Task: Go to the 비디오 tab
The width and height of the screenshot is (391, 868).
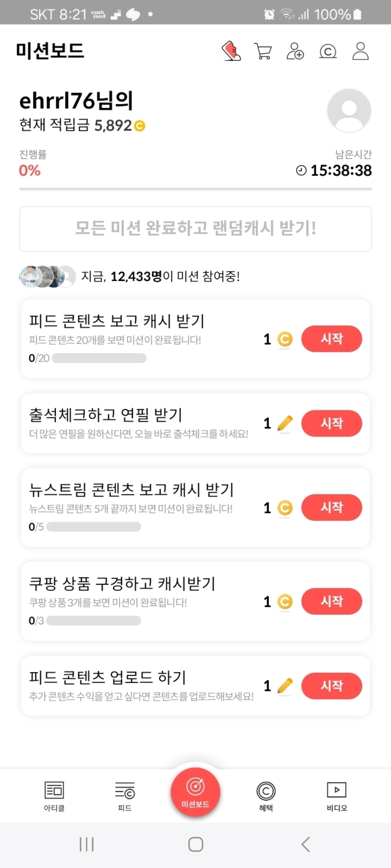Action: click(337, 796)
